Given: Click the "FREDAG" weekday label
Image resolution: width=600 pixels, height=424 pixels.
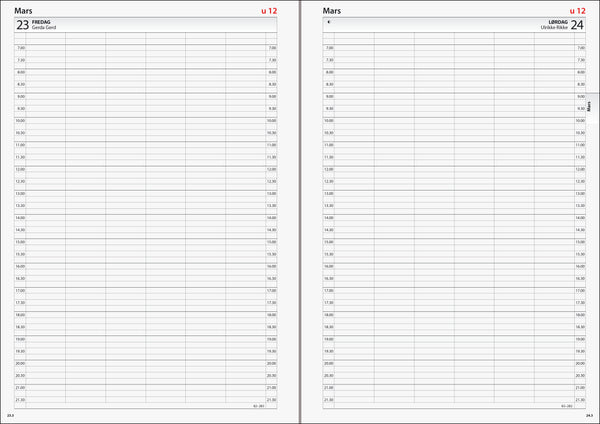Looking at the screenshot, I should pyautogui.click(x=41, y=22).
